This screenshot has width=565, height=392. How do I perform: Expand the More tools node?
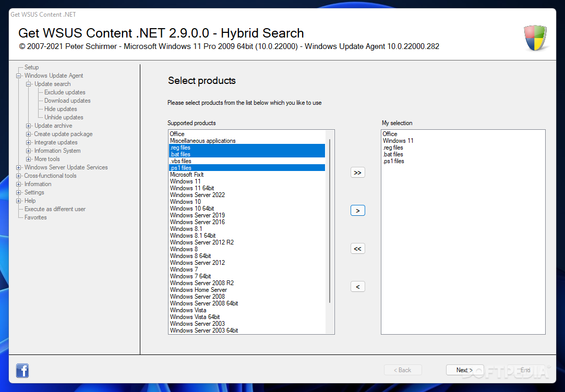[x=29, y=159]
